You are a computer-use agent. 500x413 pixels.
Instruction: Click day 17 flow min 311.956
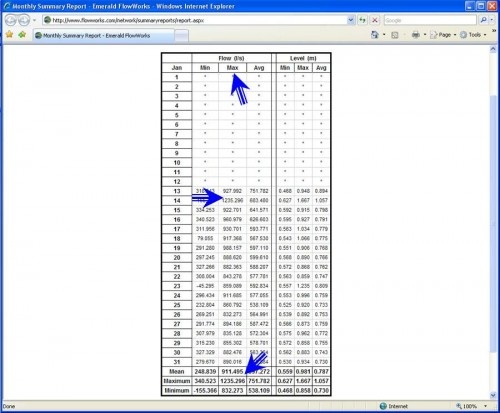[x=205, y=229]
